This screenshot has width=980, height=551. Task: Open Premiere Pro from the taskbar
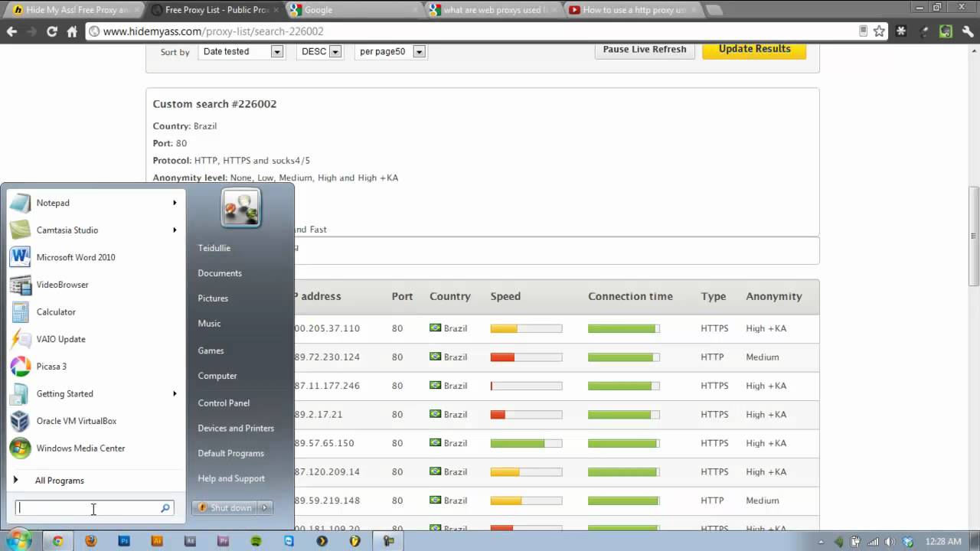click(x=223, y=541)
